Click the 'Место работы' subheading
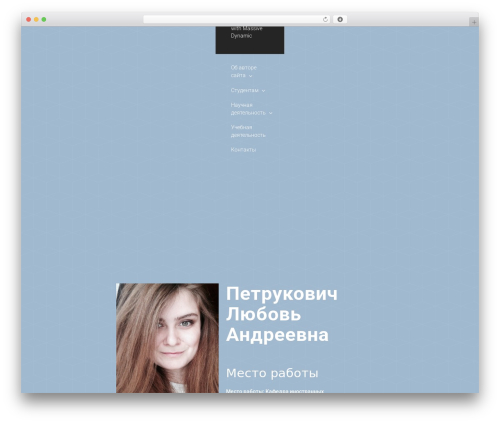This screenshot has height=423, width=500. [272, 373]
